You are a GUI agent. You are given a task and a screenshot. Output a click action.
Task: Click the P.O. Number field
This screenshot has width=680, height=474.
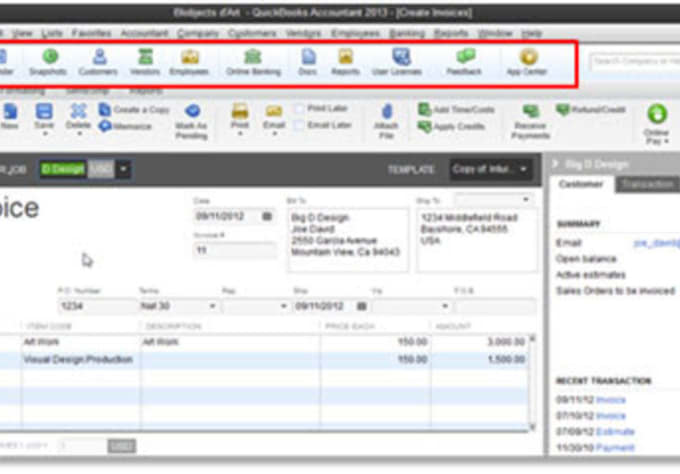[97, 306]
